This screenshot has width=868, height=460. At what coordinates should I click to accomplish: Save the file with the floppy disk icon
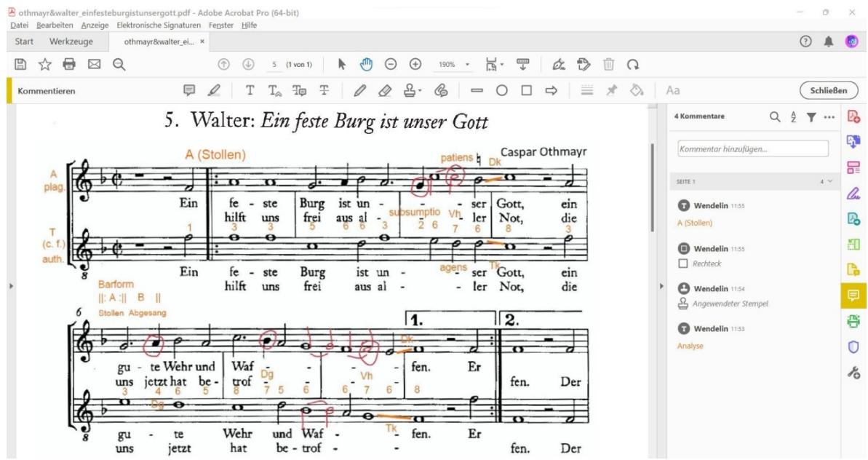(x=20, y=64)
